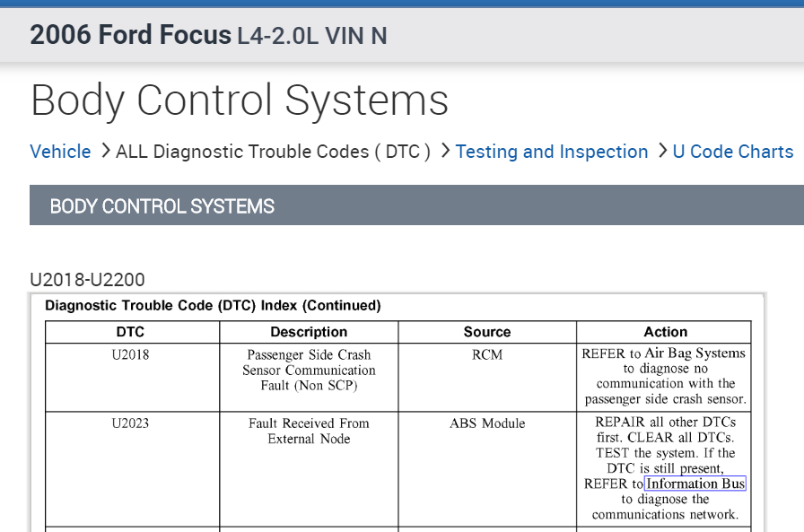
Task: Click the Air Bag Systems reference
Action: coord(695,353)
